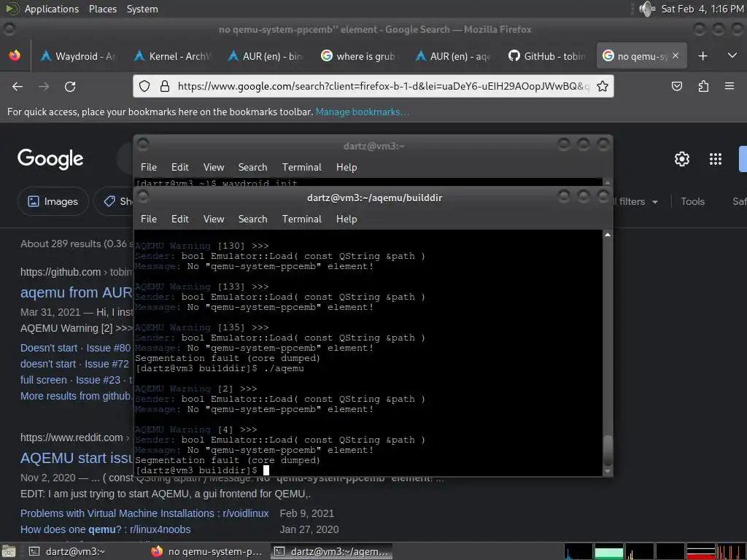The height and width of the screenshot is (560, 747).
Task: Open a new tab with the plus button
Action: click(703, 55)
